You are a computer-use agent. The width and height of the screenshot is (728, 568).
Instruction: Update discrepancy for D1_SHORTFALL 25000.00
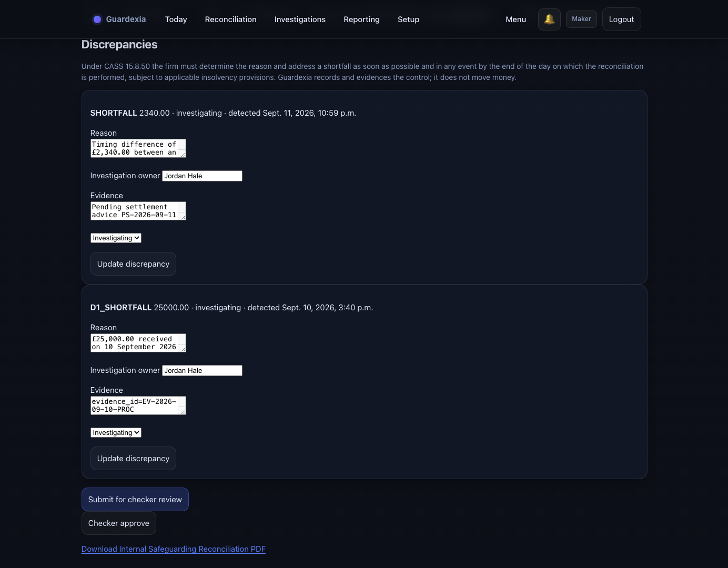click(x=133, y=459)
